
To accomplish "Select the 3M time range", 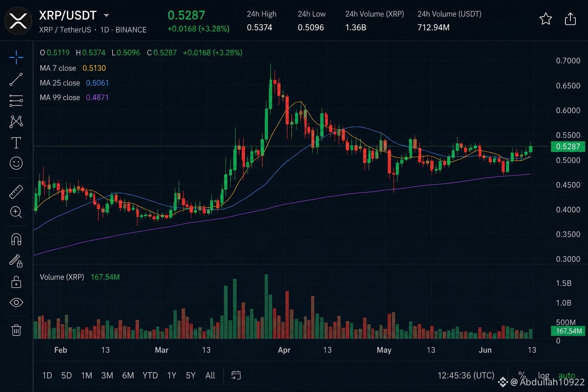I will pos(107,376).
